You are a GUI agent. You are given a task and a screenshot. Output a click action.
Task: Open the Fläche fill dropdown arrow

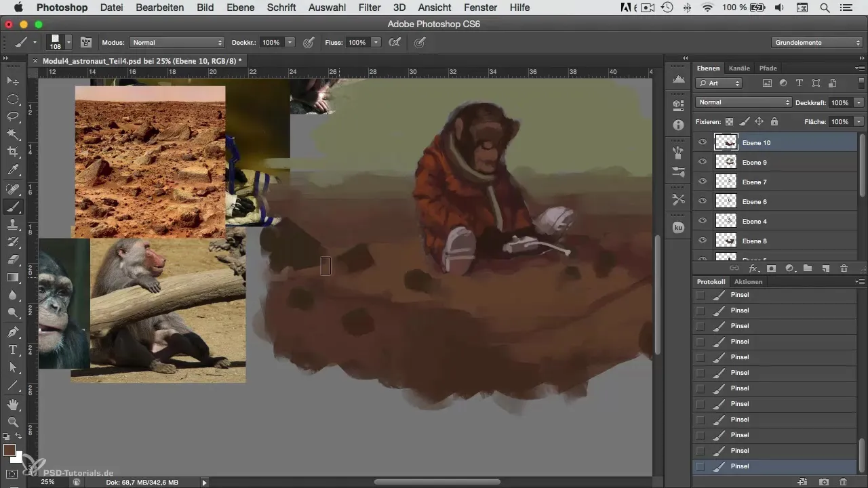859,122
